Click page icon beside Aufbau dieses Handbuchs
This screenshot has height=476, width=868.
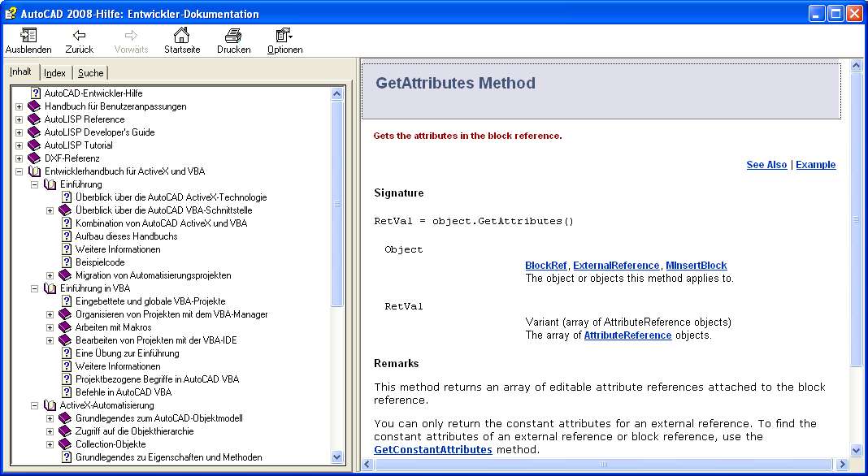tap(67, 236)
